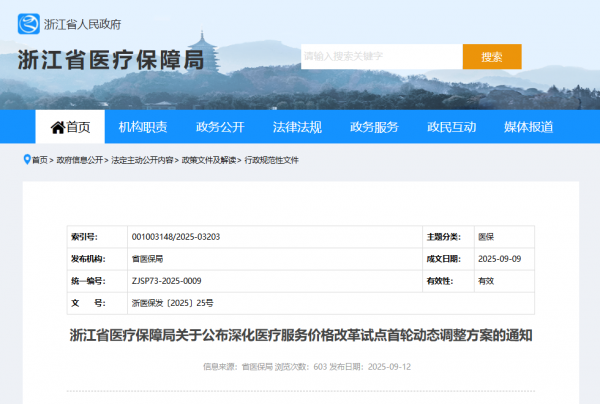Open the 机构职责 navigation tab

142,127
